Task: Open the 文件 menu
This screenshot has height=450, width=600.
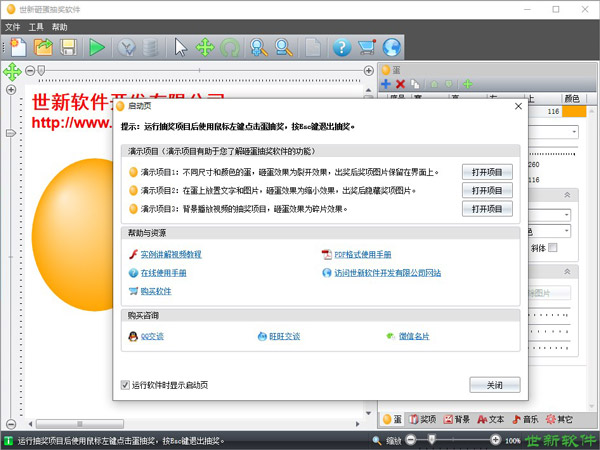Action: (x=12, y=27)
